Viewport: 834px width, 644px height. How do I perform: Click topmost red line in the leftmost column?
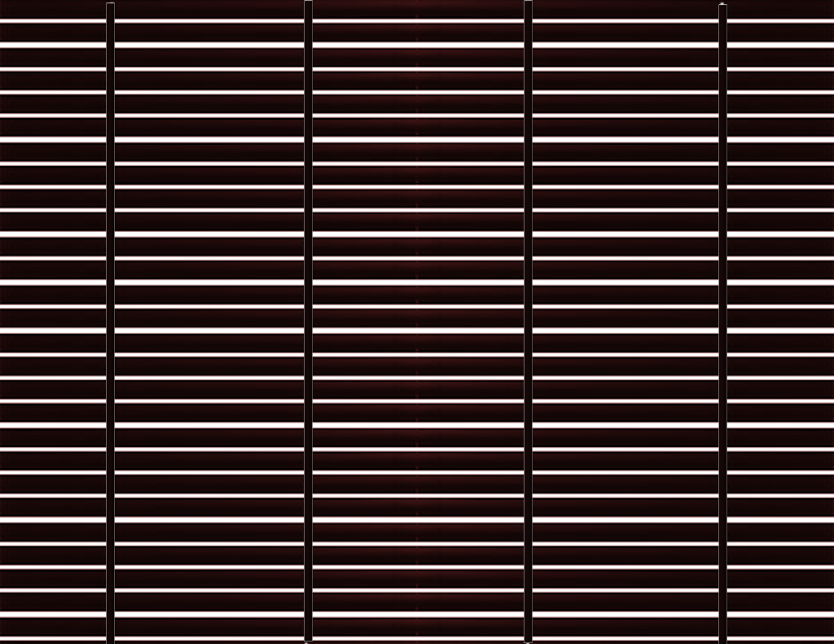click(x=52, y=20)
